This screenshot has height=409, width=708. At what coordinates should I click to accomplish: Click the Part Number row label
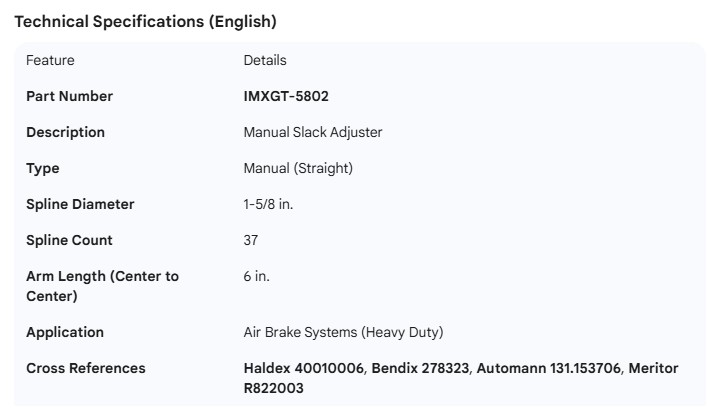[x=69, y=96]
